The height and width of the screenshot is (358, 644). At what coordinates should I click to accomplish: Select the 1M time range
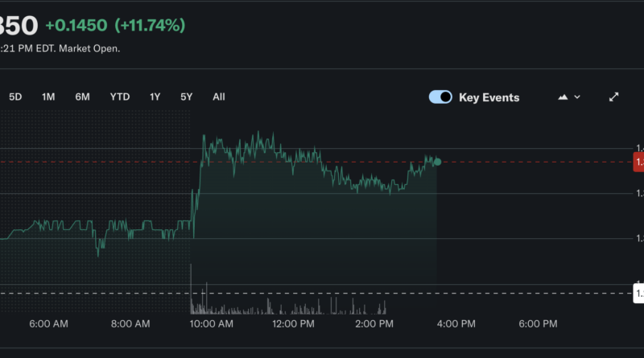click(x=48, y=97)
